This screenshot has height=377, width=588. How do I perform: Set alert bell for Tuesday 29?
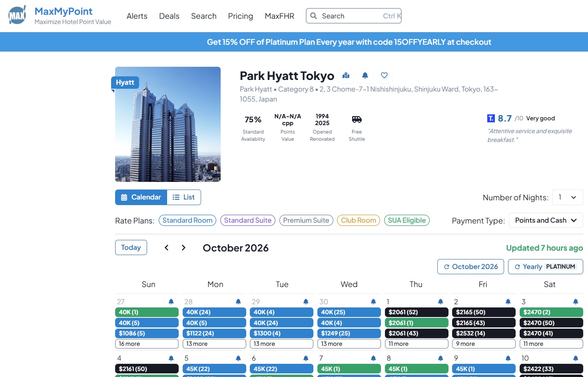tap(306, 301)
